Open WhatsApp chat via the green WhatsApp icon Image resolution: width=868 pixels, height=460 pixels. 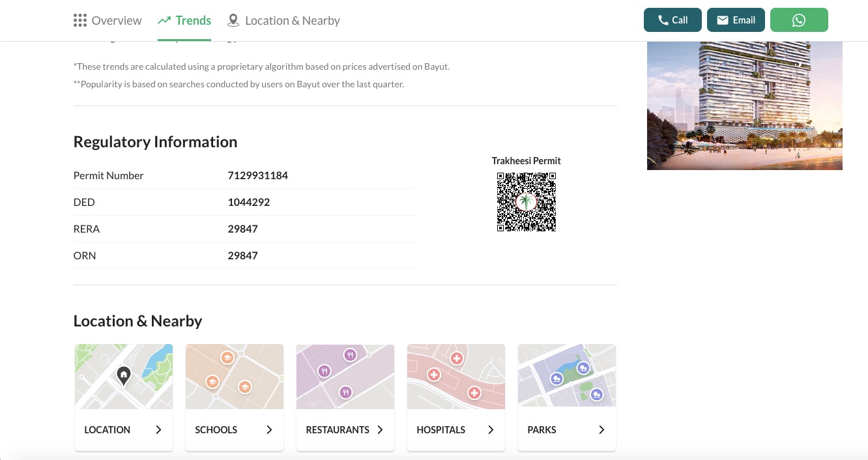[799, 20]
